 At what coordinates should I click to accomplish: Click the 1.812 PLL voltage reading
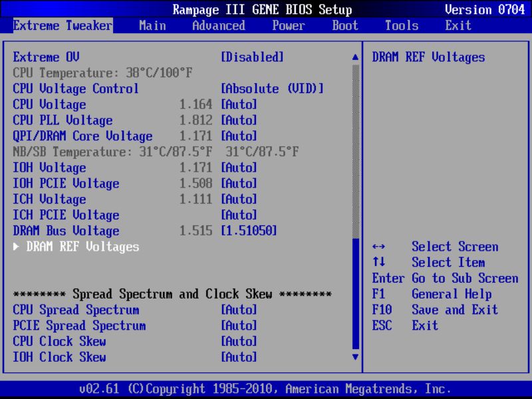pyautogui.click(x=196, y=120)
